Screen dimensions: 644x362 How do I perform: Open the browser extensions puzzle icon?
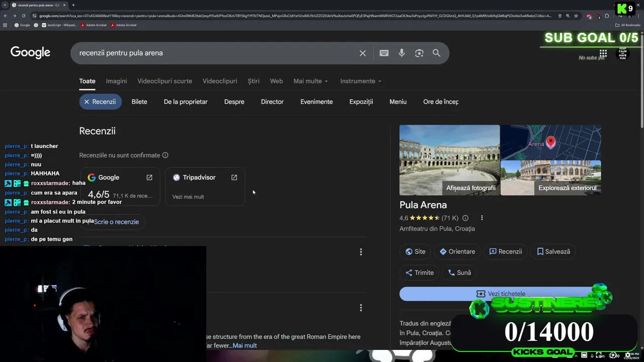(x=607, y=16)
